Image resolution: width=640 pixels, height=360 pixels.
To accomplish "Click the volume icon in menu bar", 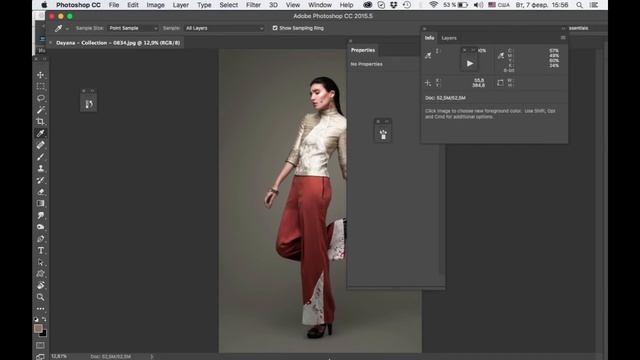I will click(x=478, y=5).
